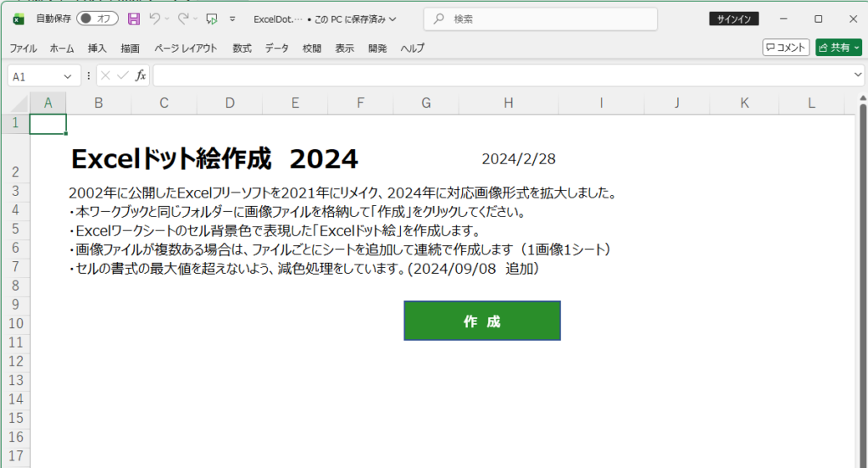This screenshot has height=468, width=868.
Task: Select column H header
Action: pos(508,103)
